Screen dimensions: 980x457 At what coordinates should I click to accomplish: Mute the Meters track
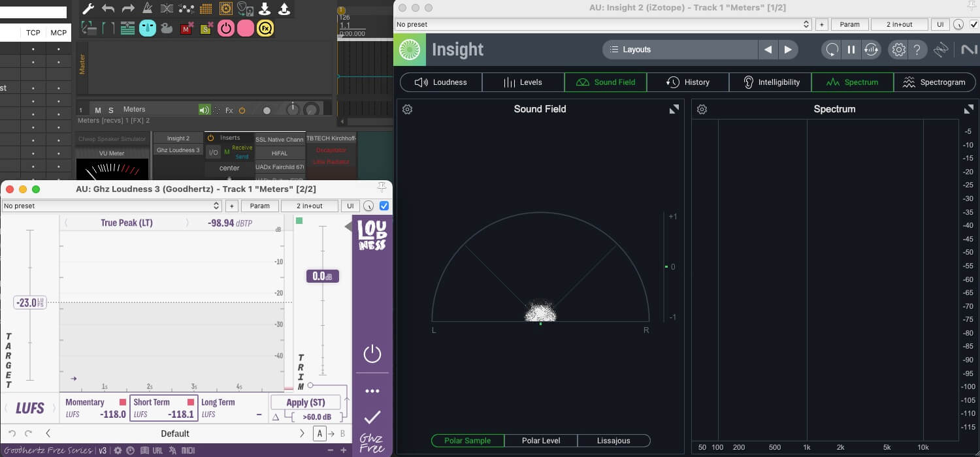(97, 110)
